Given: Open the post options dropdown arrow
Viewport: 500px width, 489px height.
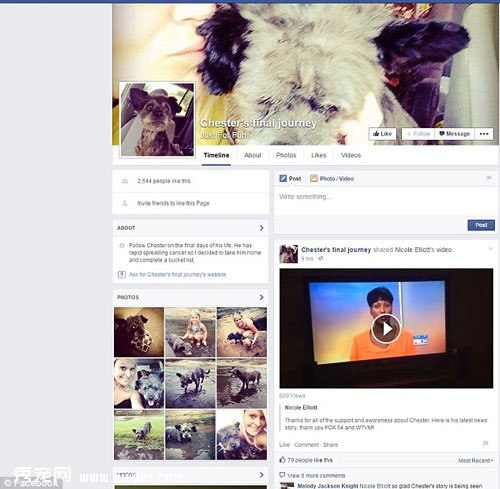Looking at the screenshot, I should tap(490, 248).
